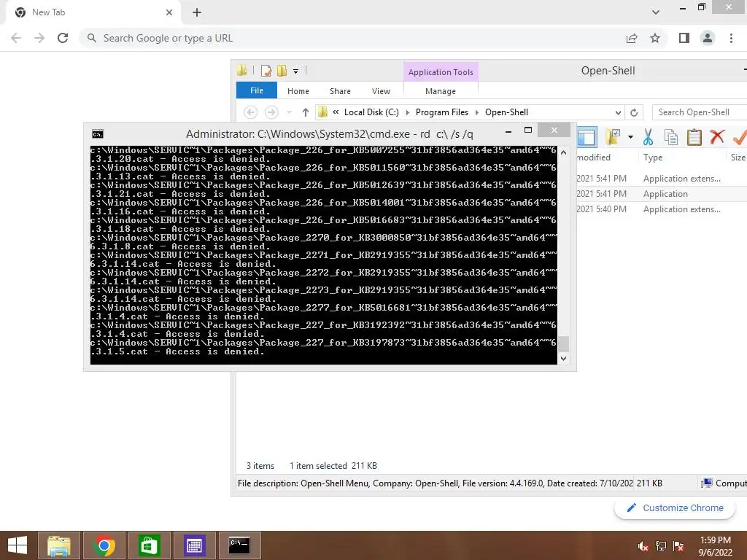Open Windows Start button

[18, 545]
